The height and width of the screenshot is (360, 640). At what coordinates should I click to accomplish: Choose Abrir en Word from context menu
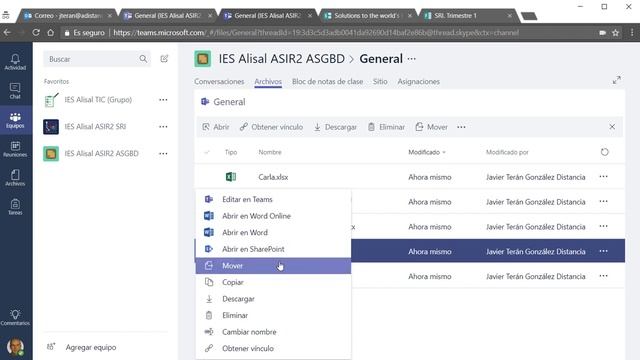click(273, 232)
